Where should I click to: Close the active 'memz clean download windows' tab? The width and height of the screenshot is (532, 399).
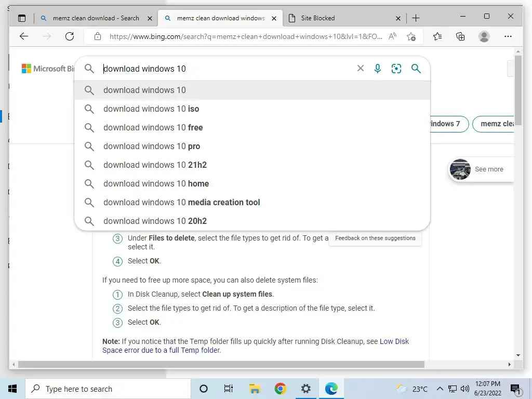point(274,18)
